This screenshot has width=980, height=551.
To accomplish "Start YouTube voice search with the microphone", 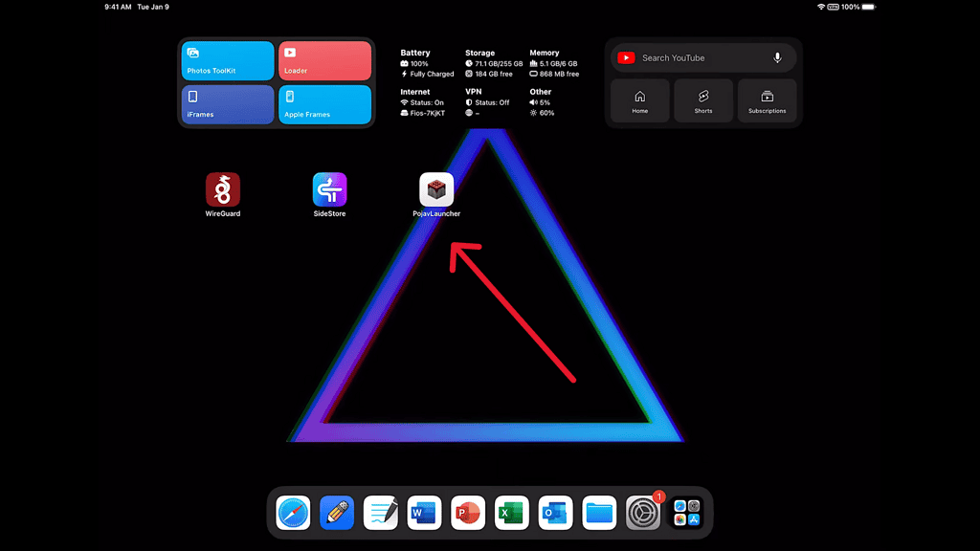I will pyautogui.click(x=777, y=58).
